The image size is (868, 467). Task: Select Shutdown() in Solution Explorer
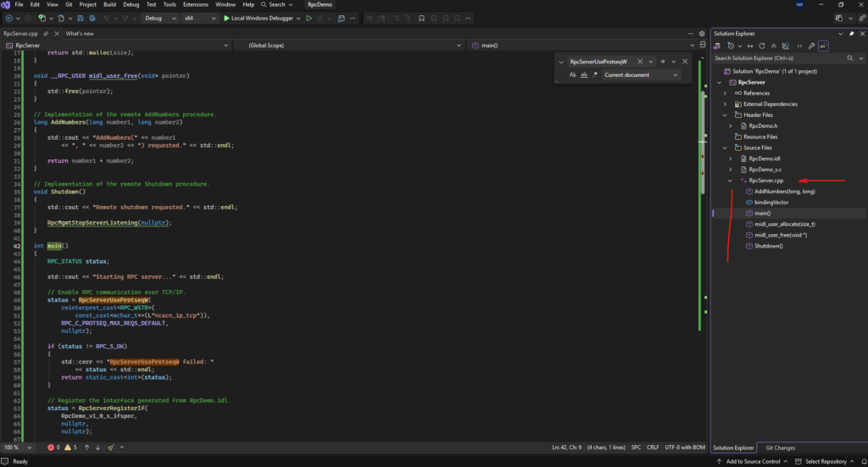(768, 247)
